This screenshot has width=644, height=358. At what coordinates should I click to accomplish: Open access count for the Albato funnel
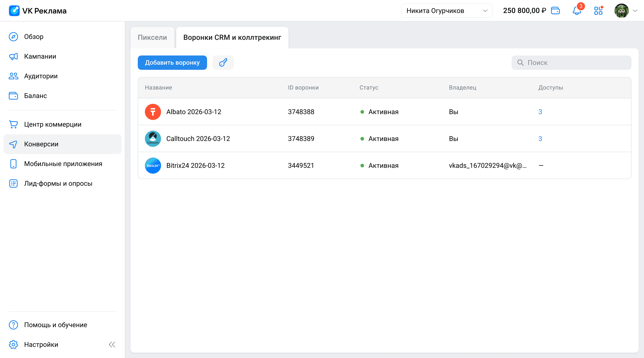pos(540,112)
